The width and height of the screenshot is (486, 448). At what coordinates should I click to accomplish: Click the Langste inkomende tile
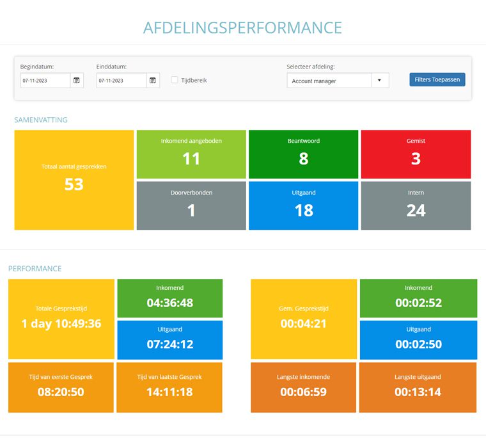click(304, 387)
